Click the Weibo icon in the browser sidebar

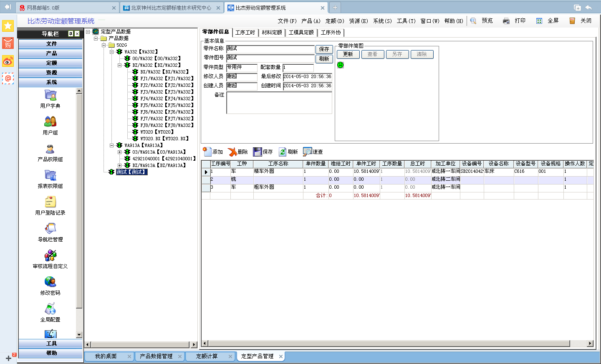(8, 61)
